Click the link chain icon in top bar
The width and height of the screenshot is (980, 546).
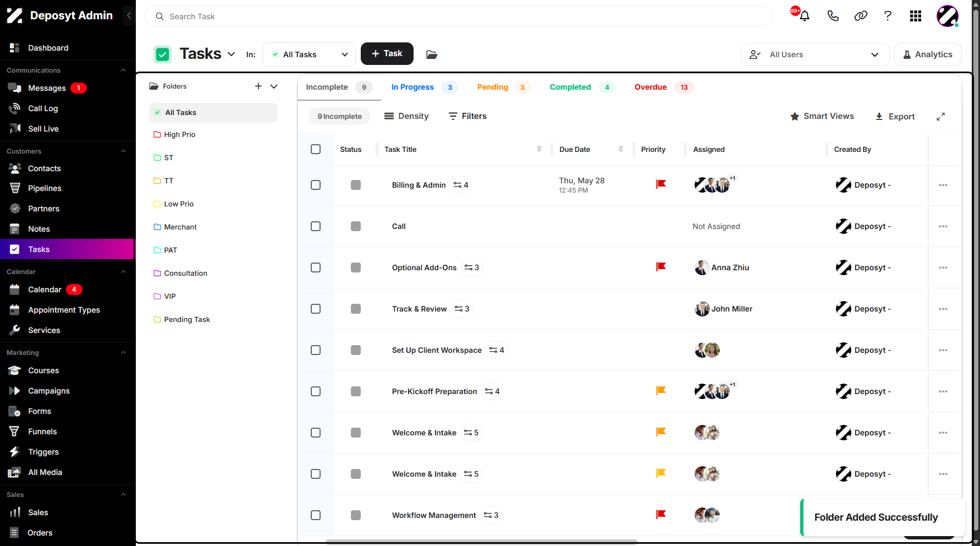(x=861, y=16)
